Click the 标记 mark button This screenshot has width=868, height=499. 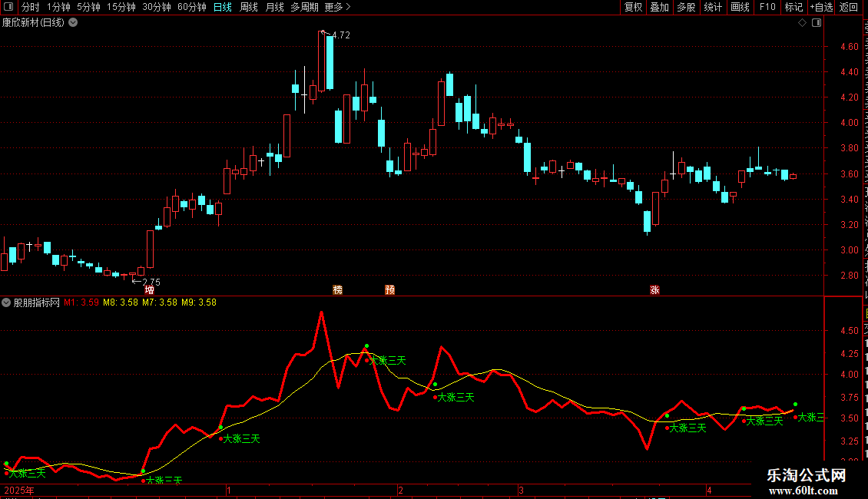coord(793,7)
